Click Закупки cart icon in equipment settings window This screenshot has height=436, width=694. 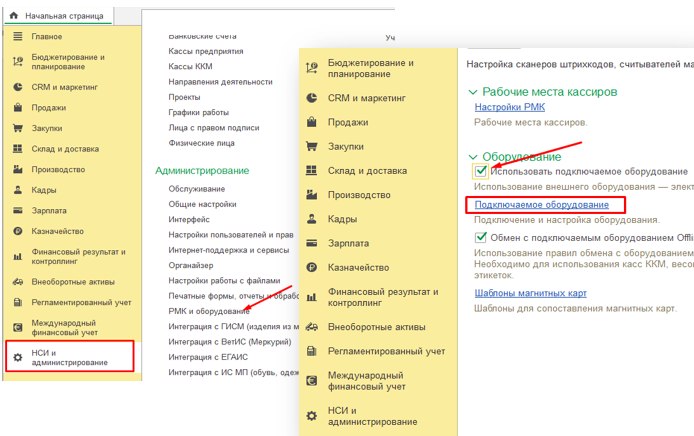(312, 146)
